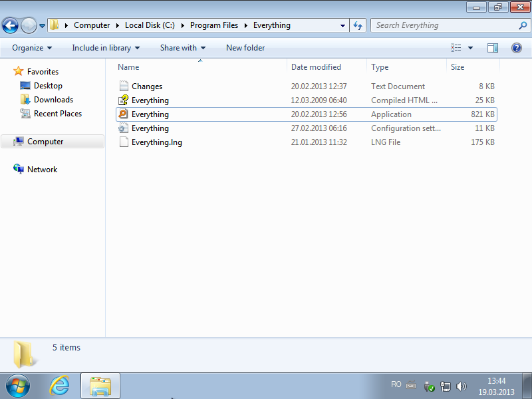532x399 pixels.
Task: Select the Changes text document icon
Action: [124, 86]
